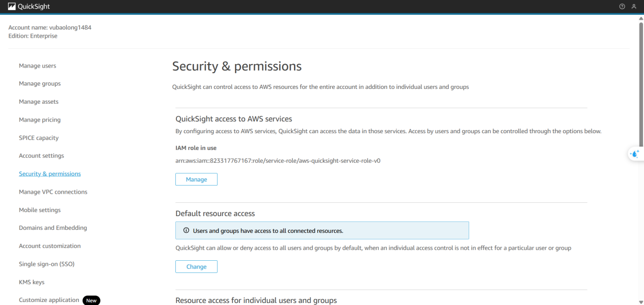Click Manage button for IAM role
Screen dimensions: 644x305
point(196,179)
